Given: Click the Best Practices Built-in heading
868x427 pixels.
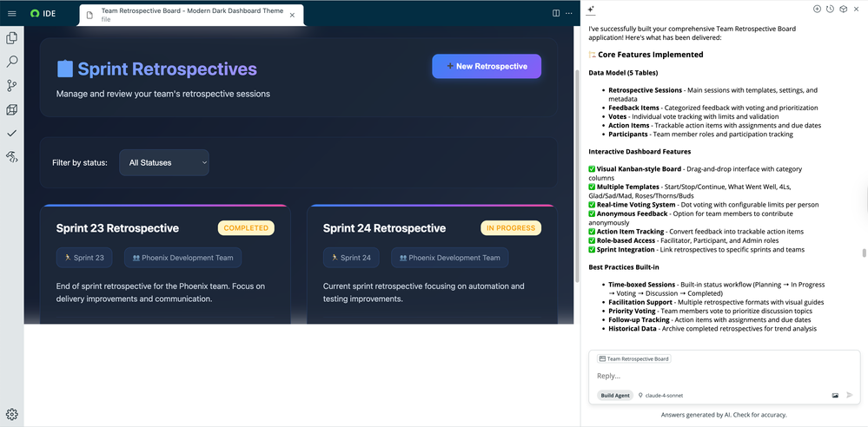Looking at the screenshot, I should [x=624, y=267].
